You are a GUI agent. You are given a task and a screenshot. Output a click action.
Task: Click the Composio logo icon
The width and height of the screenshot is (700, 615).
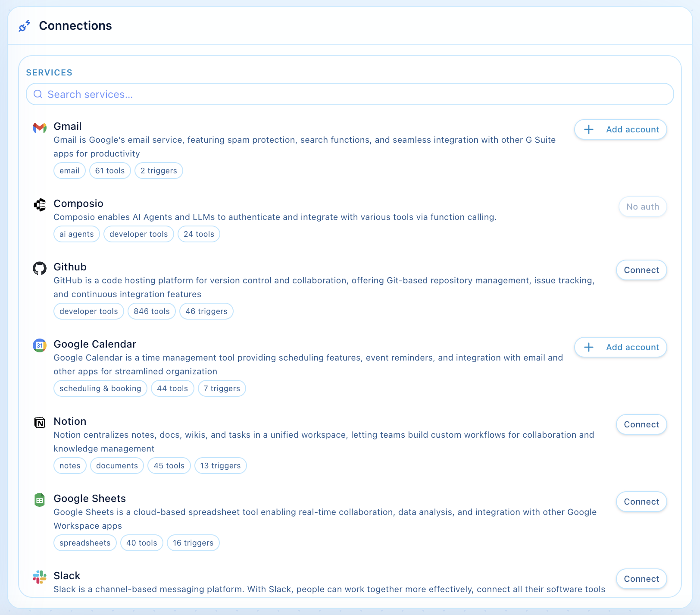(x=40, y=205)
